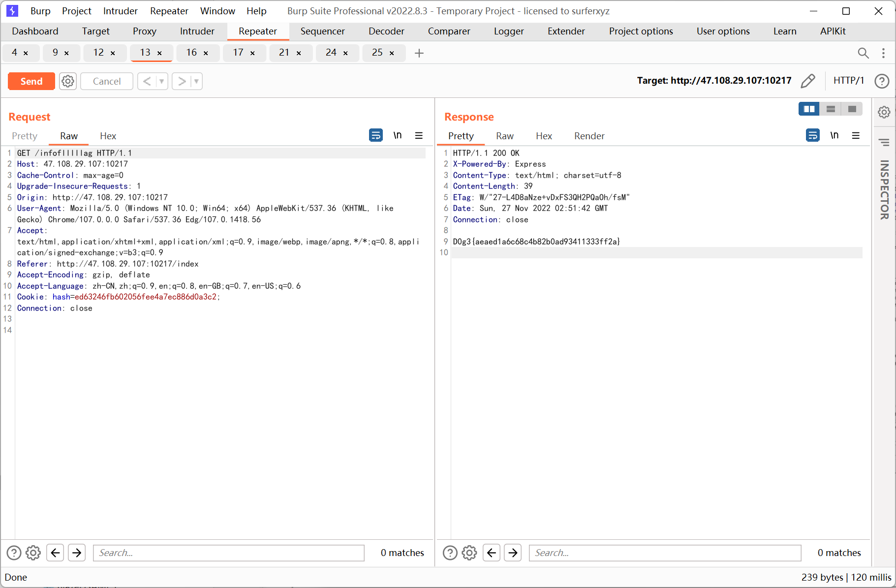The image size is (896, 588).
Task: Open the Window menu
Action: click(x=217, y=11)
